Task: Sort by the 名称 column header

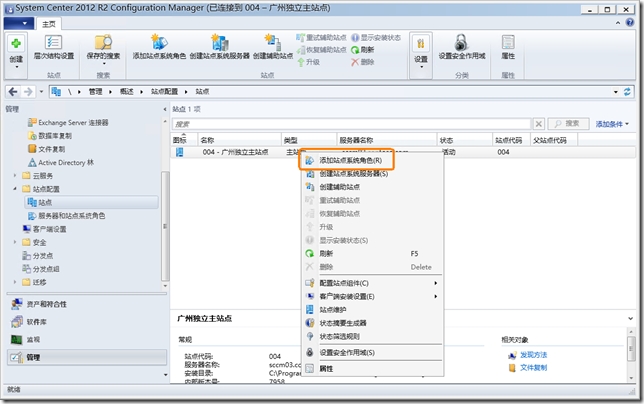Action: 239,140
